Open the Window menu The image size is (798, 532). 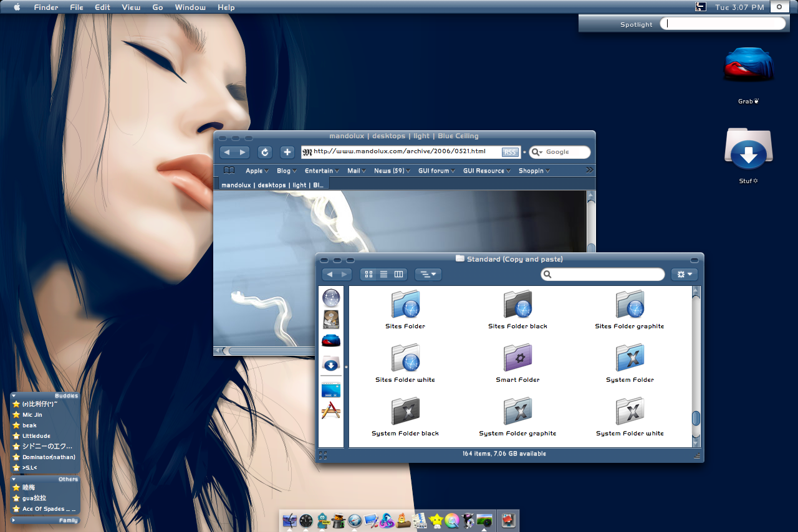click(x=190, y=7)
